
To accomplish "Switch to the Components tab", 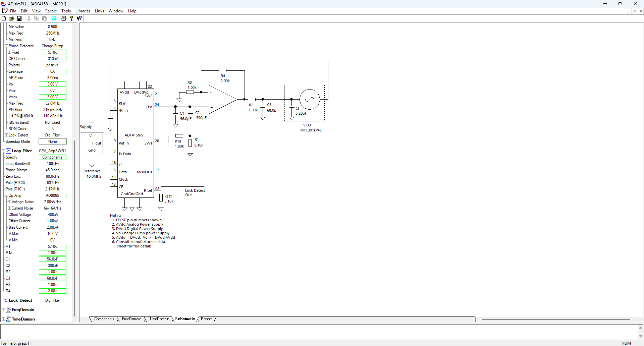I will coord(104,319).
